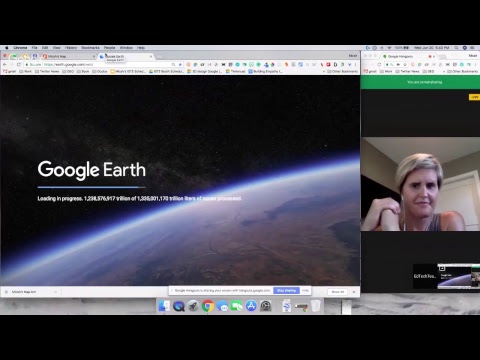This screenshot has height=360, width=480.
Task: Bookmark this page with the star icon
Action: tap(180, 64)
